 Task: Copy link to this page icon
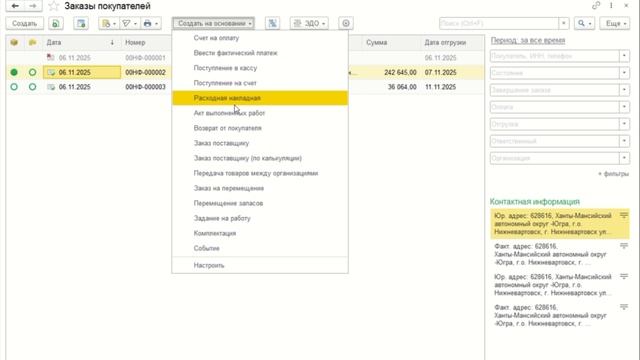pos(596,6)
